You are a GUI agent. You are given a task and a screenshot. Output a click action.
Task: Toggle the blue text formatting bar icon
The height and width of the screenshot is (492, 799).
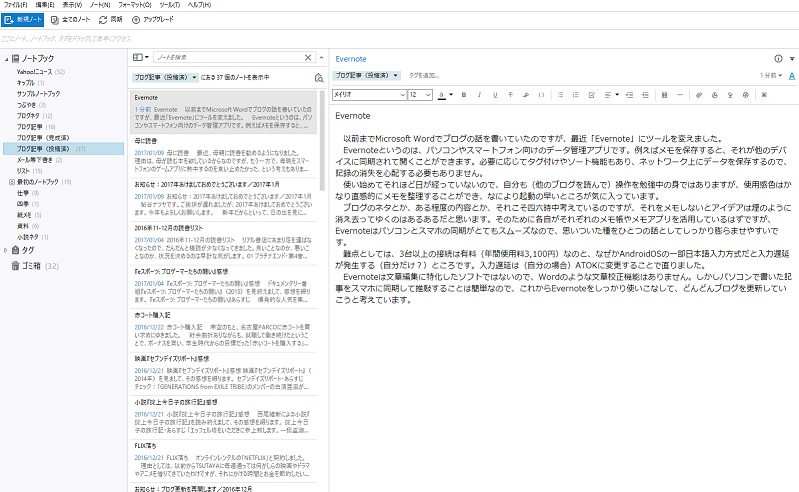(792, 76)
